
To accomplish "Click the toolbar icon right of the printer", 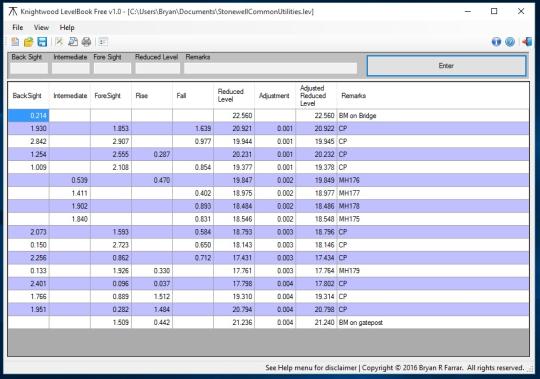I will pos(103,42).
